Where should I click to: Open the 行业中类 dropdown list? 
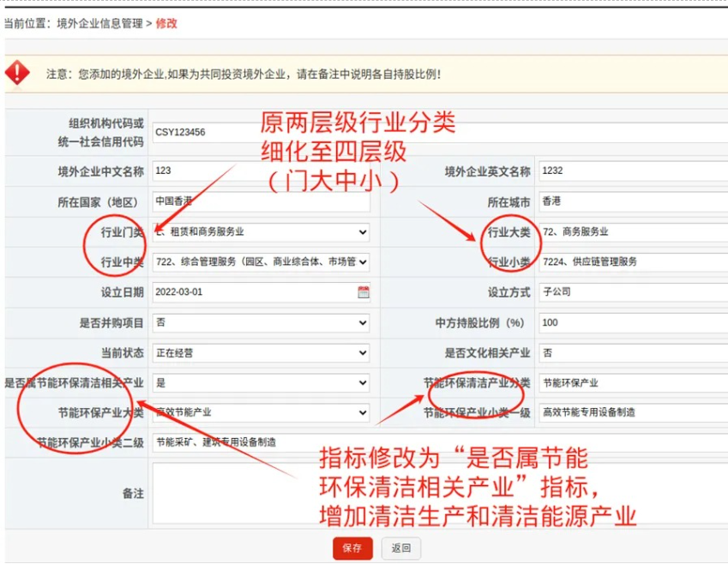pyautogui.click(x=261, y=262)
